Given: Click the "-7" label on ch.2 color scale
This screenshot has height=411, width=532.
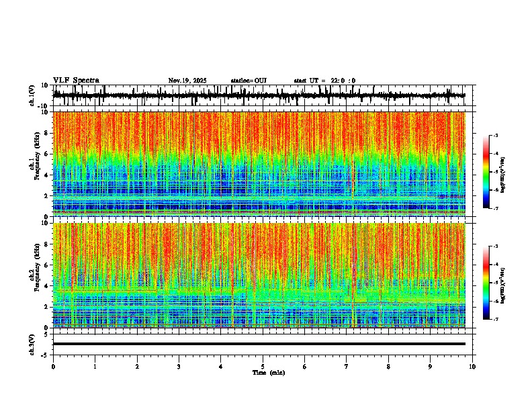Looking at the screenshot, I should coord(496,320).
